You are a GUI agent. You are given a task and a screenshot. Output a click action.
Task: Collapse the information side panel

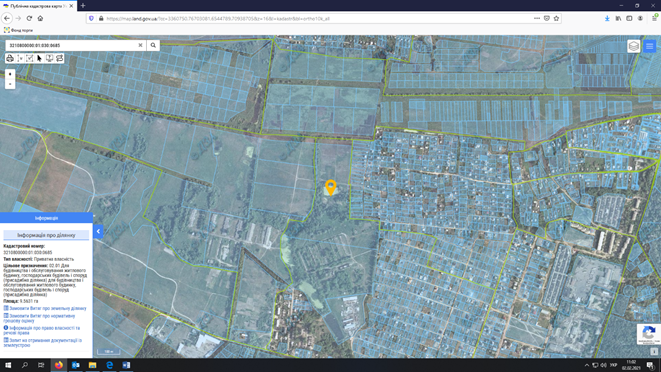pos(98,231)
